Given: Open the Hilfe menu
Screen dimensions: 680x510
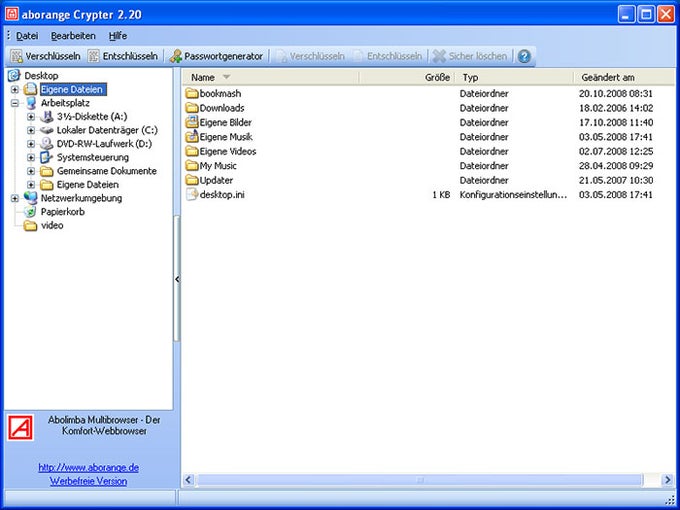Looking at the screenshot, I should tap(118, 36).
